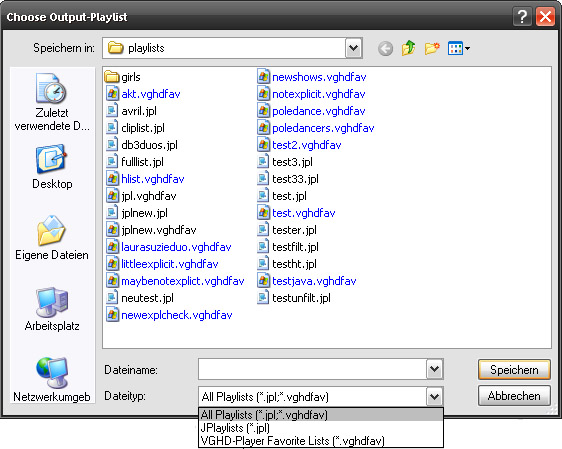Navigate up one folder level
The height and width of the screenshot is (449, 562).
(x=408, y=48)
